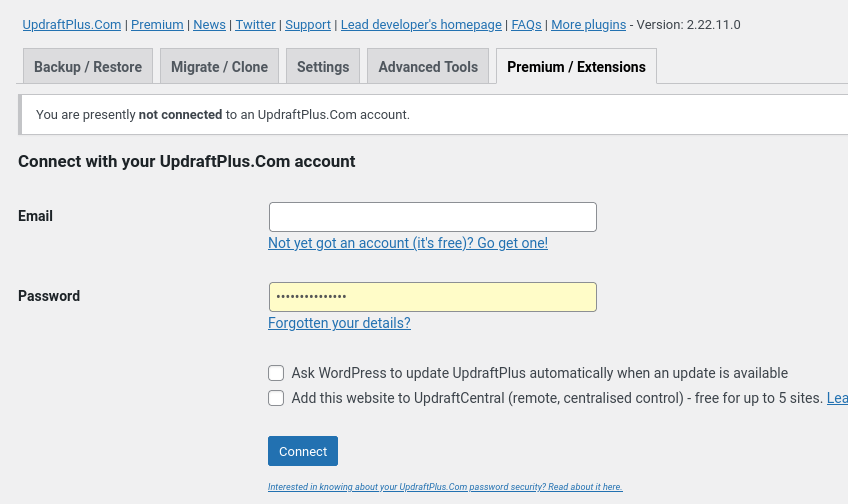This screenshot has width=848, height=504.
Task: Tick the Add website to UpdraftCentral checkbox
Action: pos(276,398)
